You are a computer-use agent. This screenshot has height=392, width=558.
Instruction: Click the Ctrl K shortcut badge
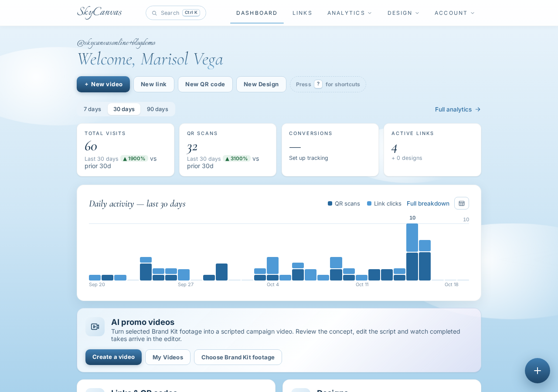click(x=191, y=13)
